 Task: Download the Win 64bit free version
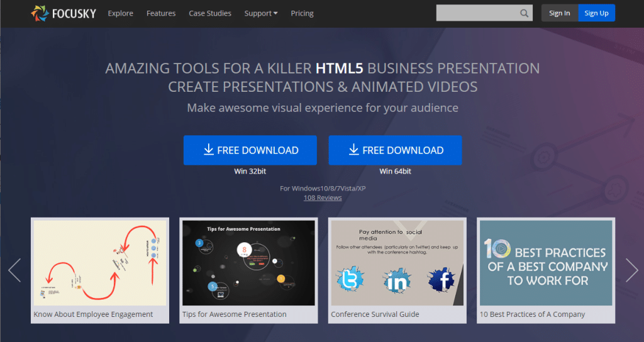[x=395, y=150]
